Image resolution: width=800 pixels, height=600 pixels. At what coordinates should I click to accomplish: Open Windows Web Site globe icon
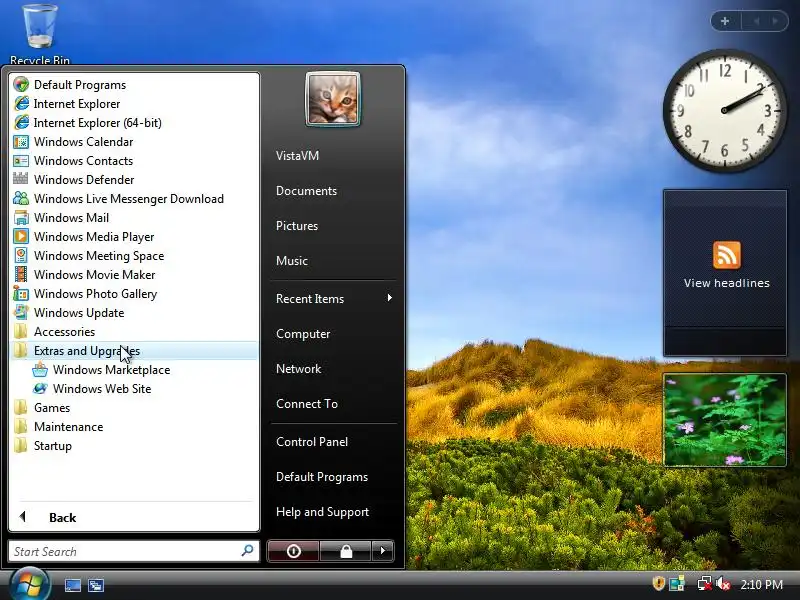point(40,389)
